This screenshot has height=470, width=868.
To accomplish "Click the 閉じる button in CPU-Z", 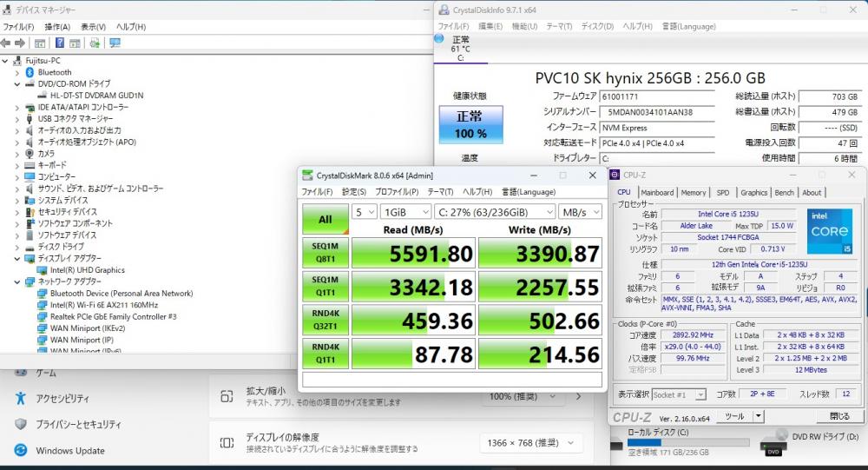I will tap(839, 417).
